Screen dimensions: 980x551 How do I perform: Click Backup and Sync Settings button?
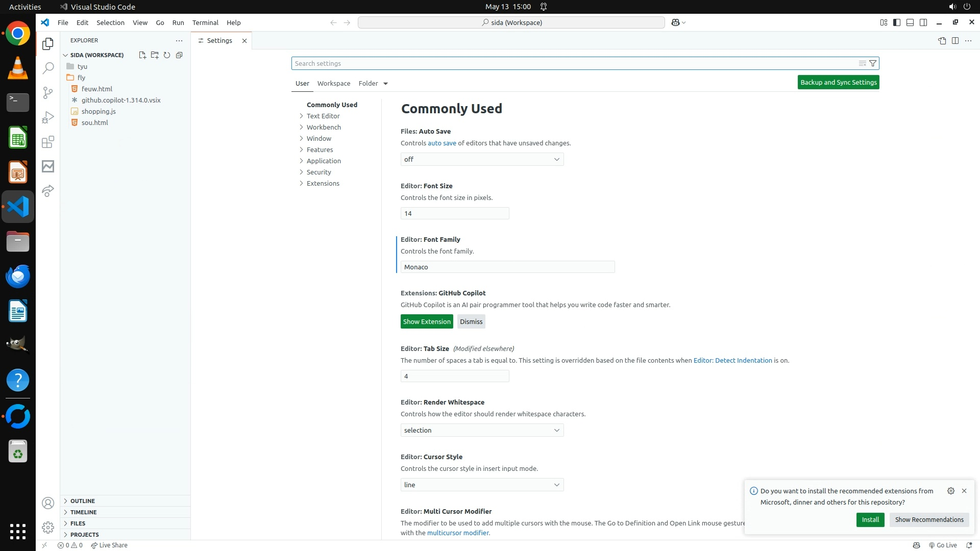pyautogui.click(x=838, y=82)
